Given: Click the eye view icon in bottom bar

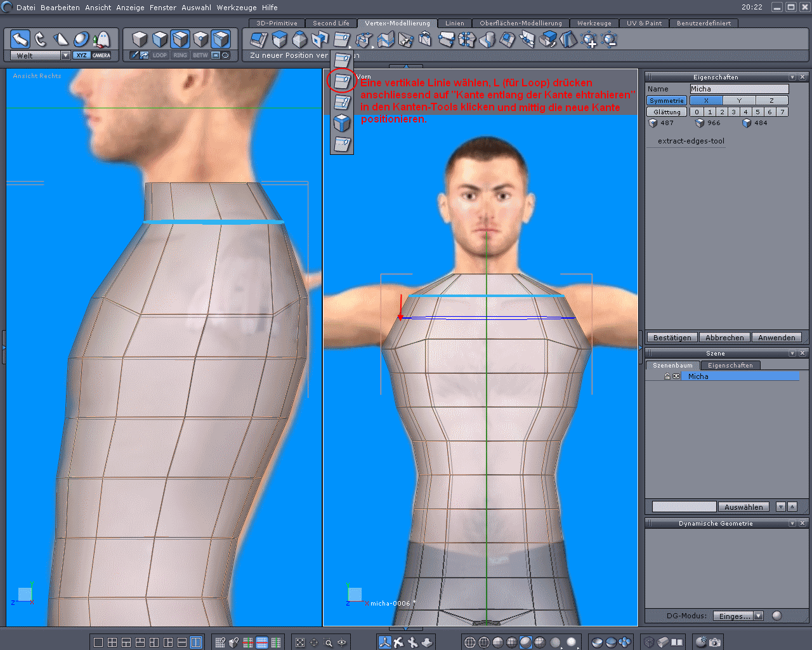Looking at the screenshot, I should tap(342, 642).
